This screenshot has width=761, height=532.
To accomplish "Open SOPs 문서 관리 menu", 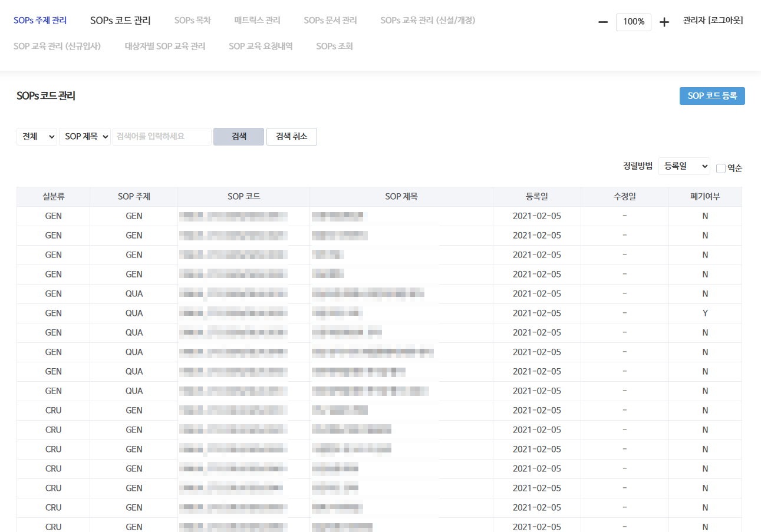I will (330, 21).
